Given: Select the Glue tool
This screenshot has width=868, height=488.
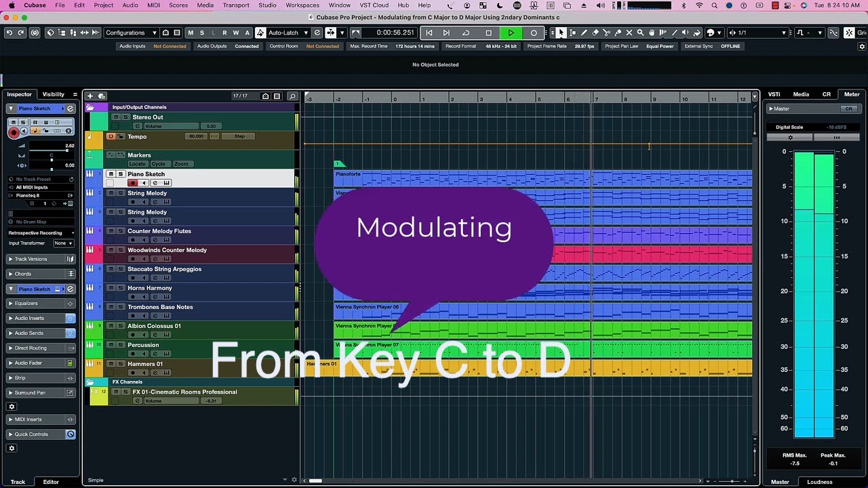Looking at the screenshot, I should coord(618,33).
